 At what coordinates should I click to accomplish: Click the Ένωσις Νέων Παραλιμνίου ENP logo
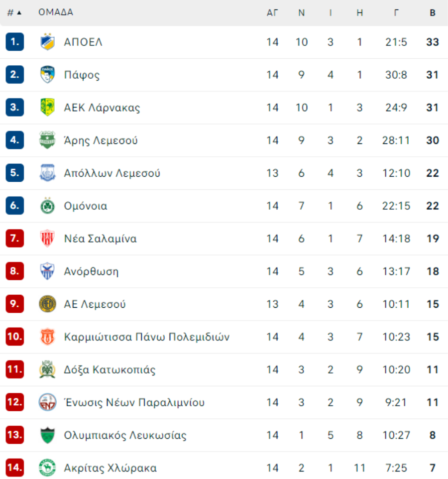coord(47,402)
